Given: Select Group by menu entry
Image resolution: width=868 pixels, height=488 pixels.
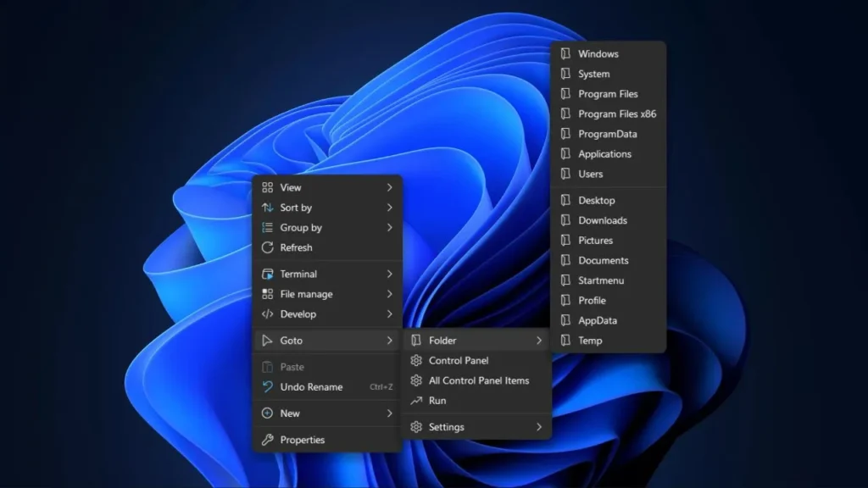Looking at the screenshot, I should pos(301,228).
